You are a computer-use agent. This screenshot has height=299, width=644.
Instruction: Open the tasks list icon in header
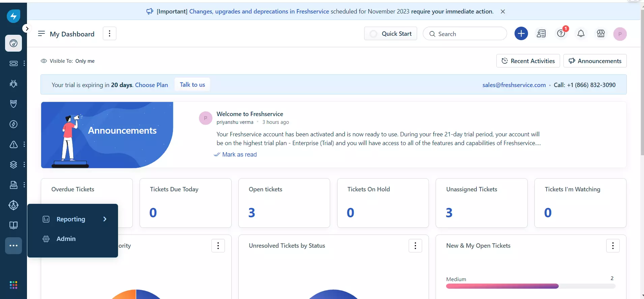click(x=541, y=33)
